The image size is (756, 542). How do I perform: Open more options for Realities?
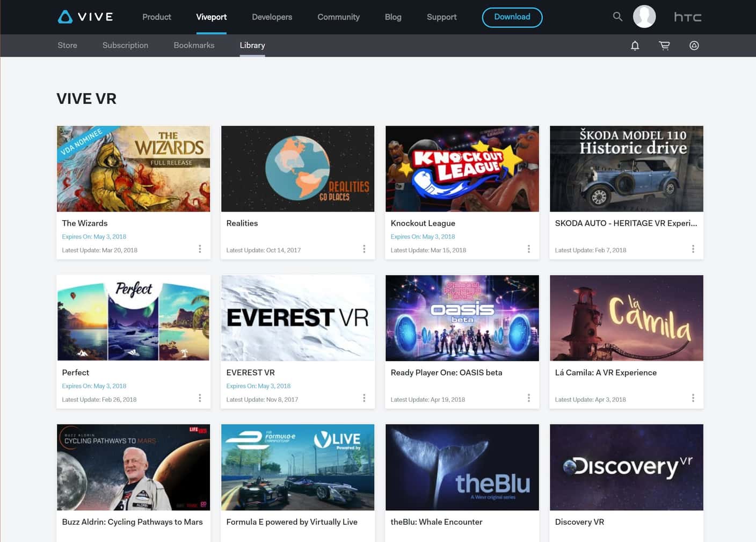[x=364, y=249]
